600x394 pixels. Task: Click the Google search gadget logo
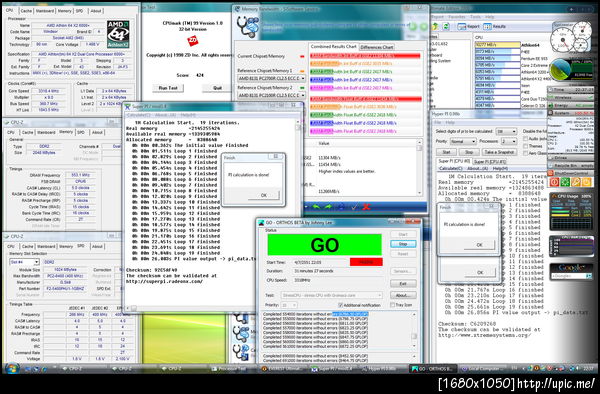(571, 267)
